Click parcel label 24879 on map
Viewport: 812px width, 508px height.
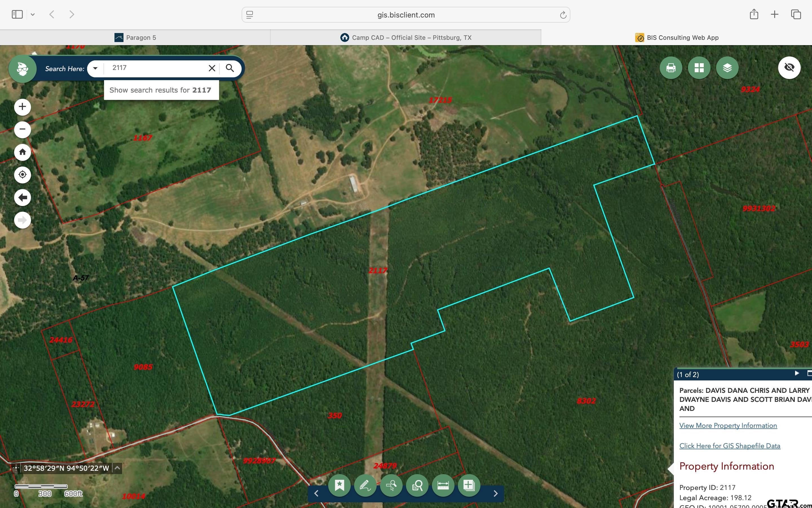pyautogui.click(x=385, y=466)
